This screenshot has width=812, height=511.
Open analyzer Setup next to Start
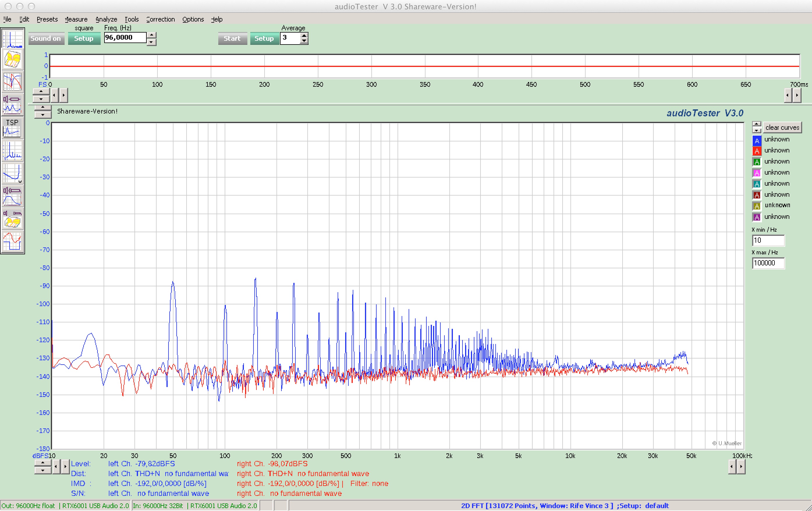tap(264, 38)
